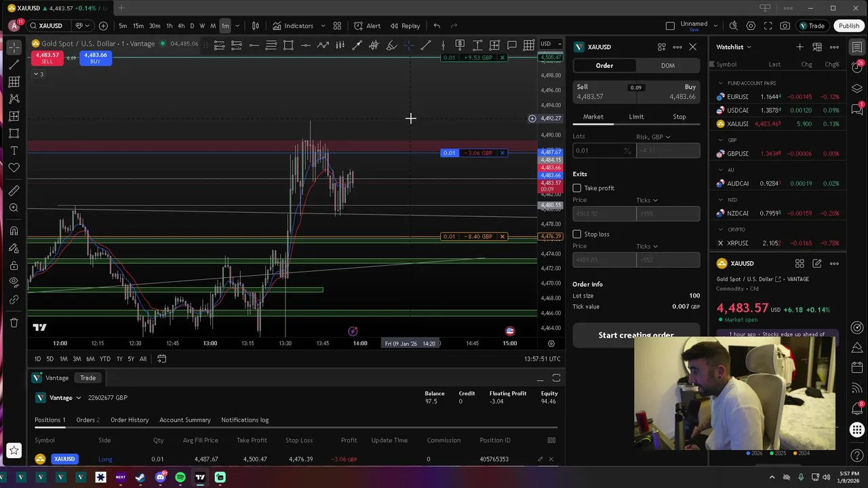Toggle hide all drawings eye icon
Viewport: 868px width, 488px height.
pos(14,282)
